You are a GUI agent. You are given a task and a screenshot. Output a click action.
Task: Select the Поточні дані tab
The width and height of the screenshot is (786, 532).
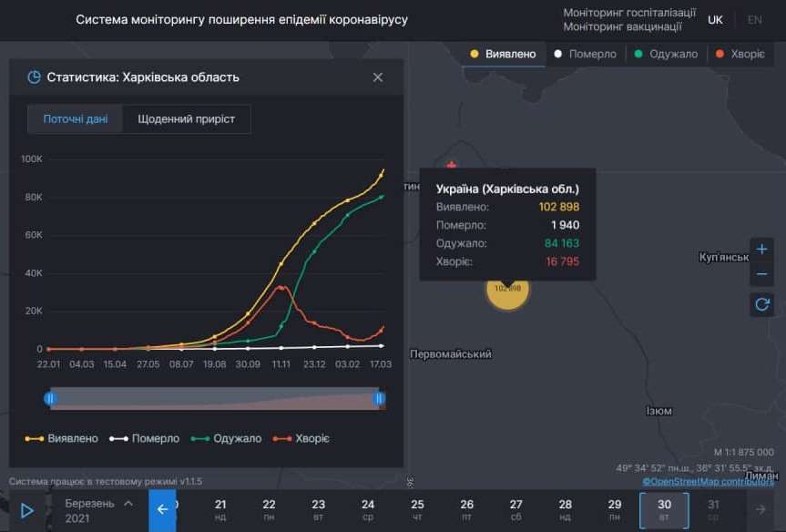point(75,118)
